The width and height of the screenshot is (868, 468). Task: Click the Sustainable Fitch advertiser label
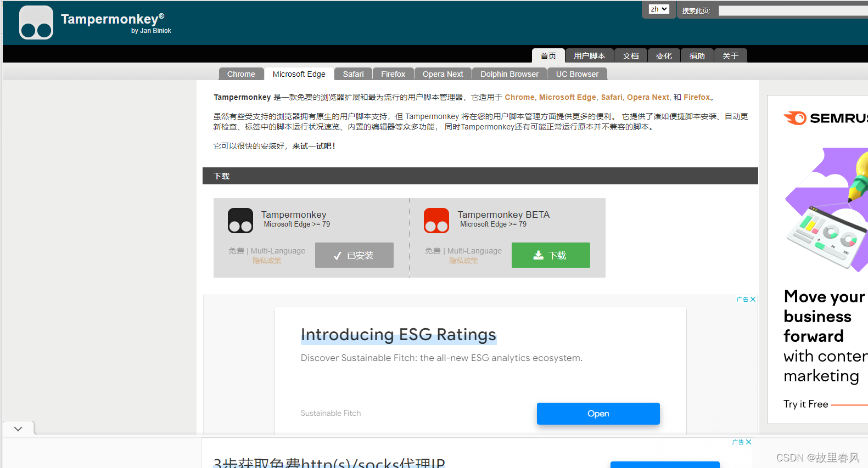tap(331, 413)
